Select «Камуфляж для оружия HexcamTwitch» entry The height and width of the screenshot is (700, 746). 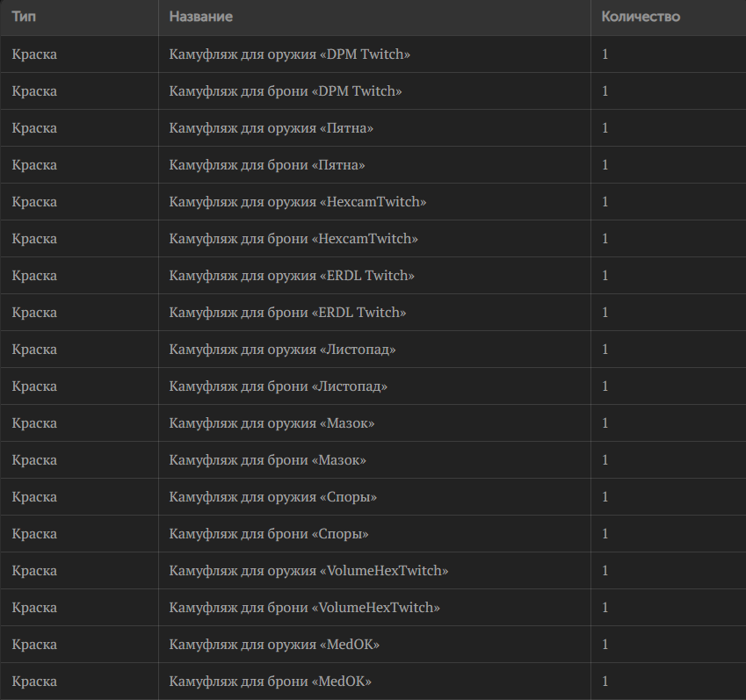[373, 202]
